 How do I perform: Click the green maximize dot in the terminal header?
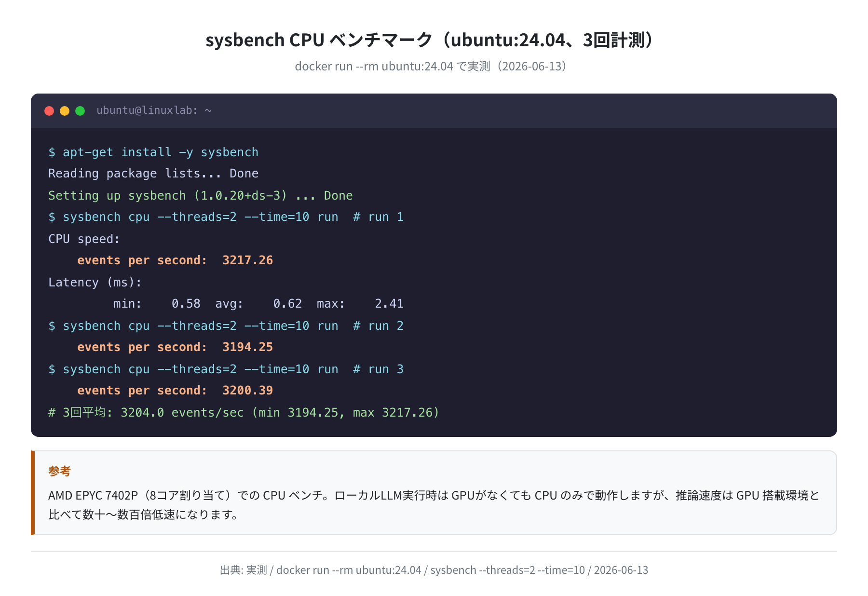coord(80,111)
